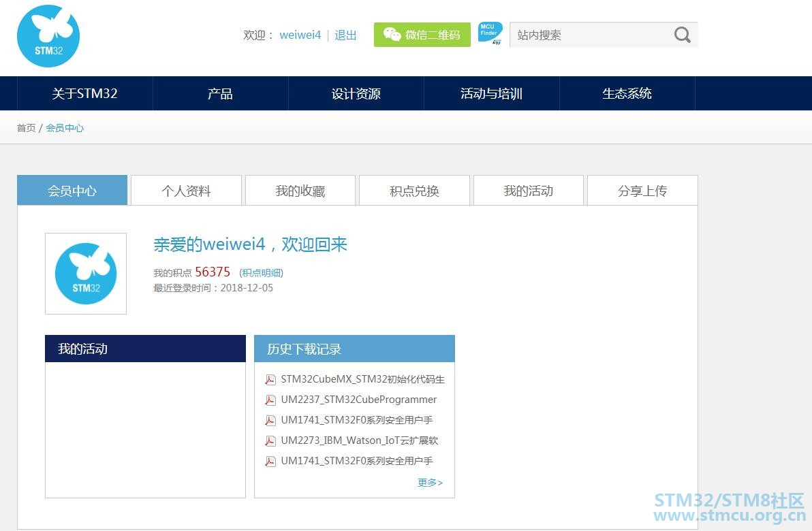
Task: Click the WeChat icon on green button
Action: (x=392, y=34)
